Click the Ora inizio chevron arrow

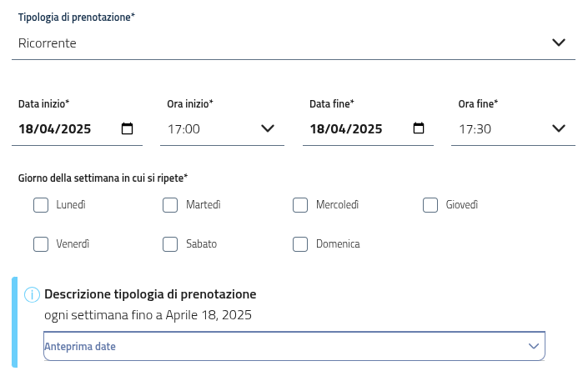tap(268, 128)
